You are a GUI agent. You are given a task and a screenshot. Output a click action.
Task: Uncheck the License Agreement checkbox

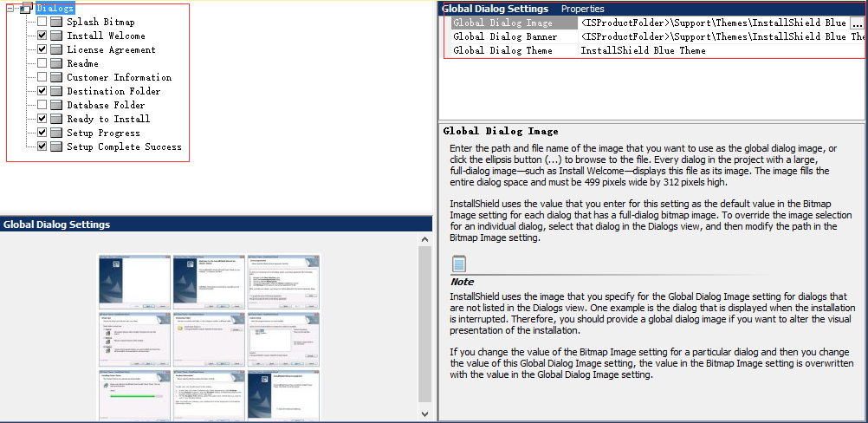pos(42,49)
